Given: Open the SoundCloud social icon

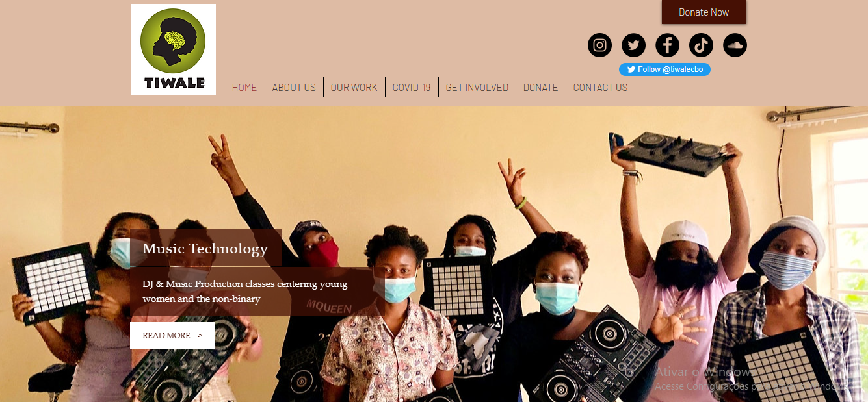Looking at the screenshot, I should coord(735,45).
